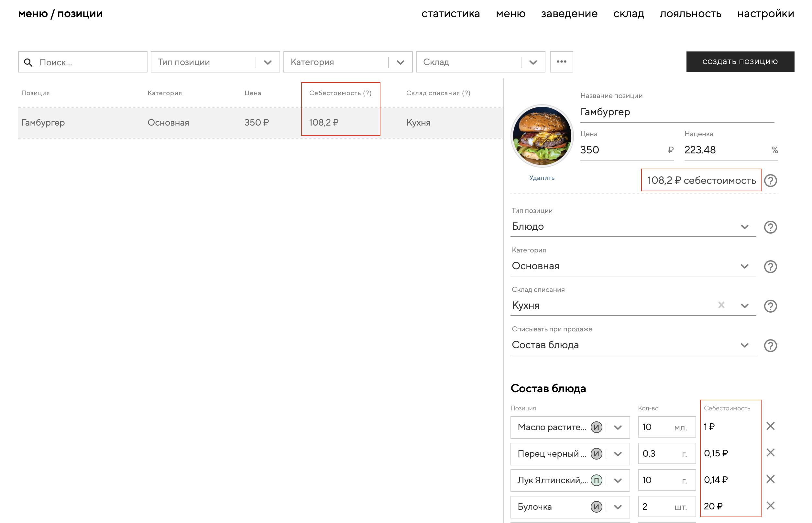Open the Склад filter dropdown
The width and height of the screenshot is (812, 523).
click(532, 62)
